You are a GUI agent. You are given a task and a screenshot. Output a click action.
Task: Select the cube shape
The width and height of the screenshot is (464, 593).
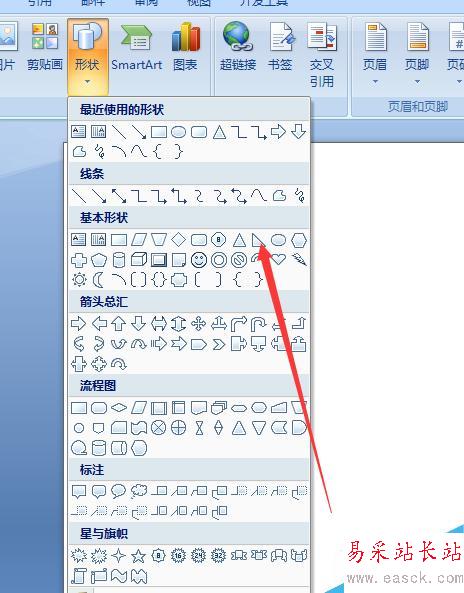click(139, 260)
